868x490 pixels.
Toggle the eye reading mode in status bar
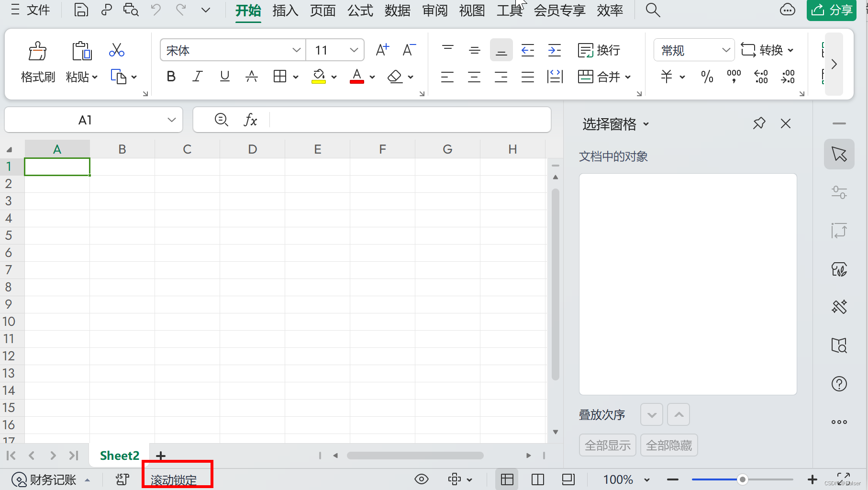point(422,479)
